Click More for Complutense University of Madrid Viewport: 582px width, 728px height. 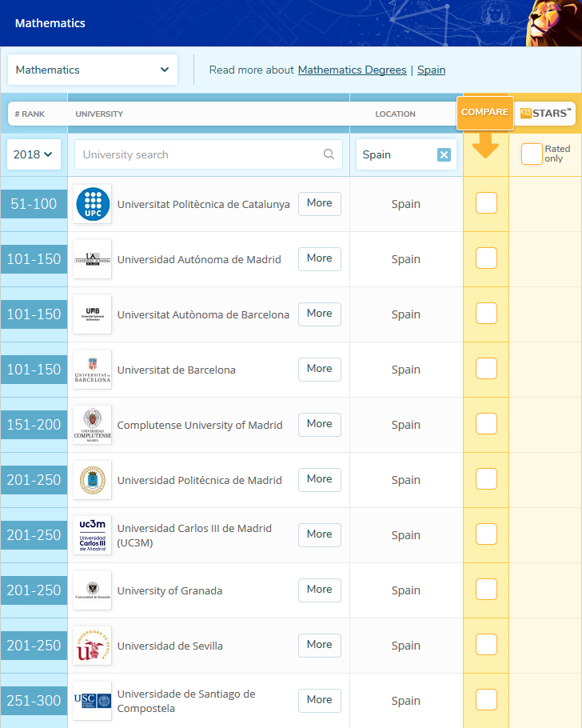(320, 425)
